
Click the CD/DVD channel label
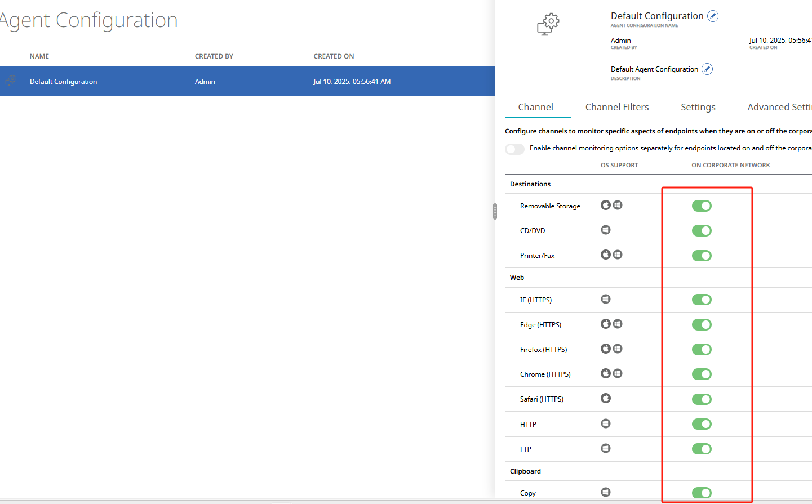tap(533, 231)
